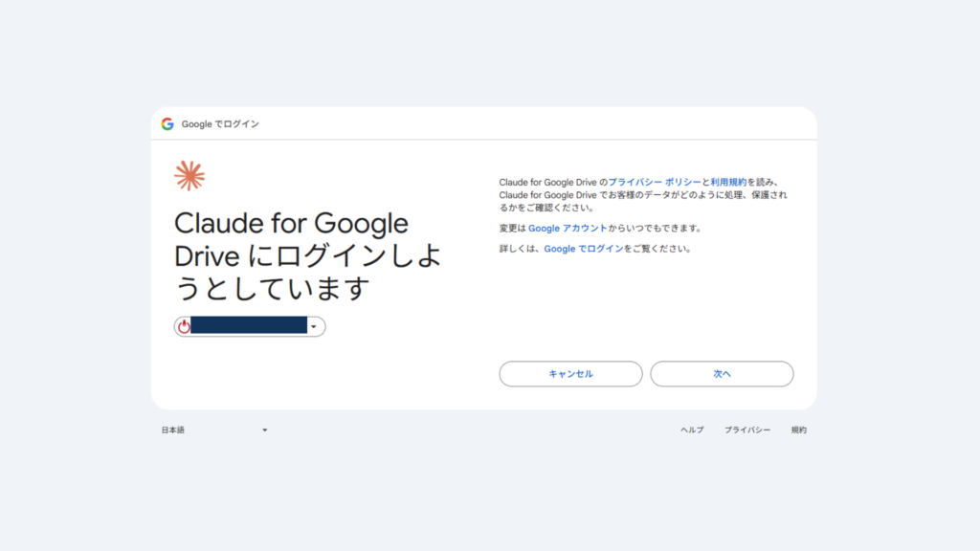
Task: Open the Google アカウント link
Action: click(568, 228)
